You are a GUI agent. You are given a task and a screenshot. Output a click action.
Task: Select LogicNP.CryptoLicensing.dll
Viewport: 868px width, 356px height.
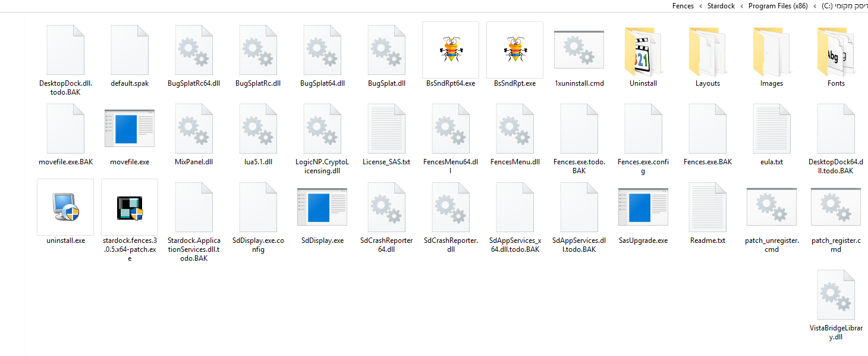(x=322, y=138)
